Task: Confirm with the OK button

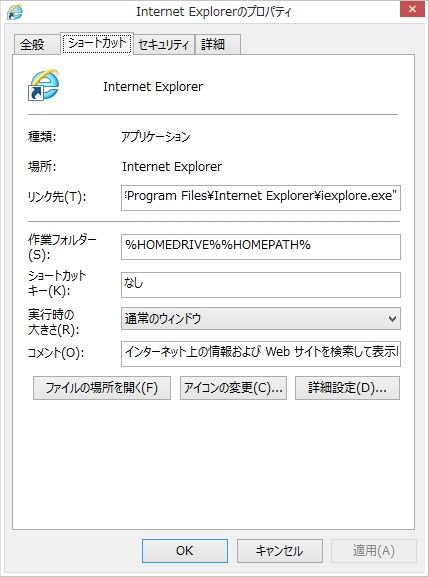Action: point(185,551)
